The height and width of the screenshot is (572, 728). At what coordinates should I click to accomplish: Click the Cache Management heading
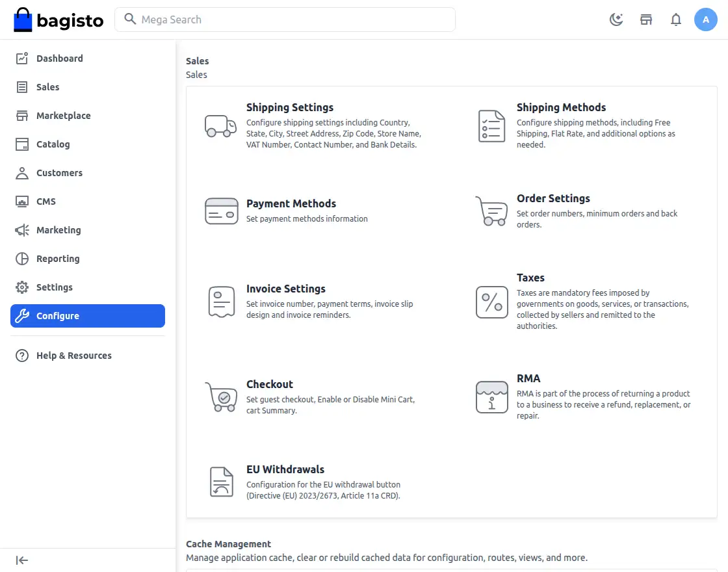(x=228, y=543)
